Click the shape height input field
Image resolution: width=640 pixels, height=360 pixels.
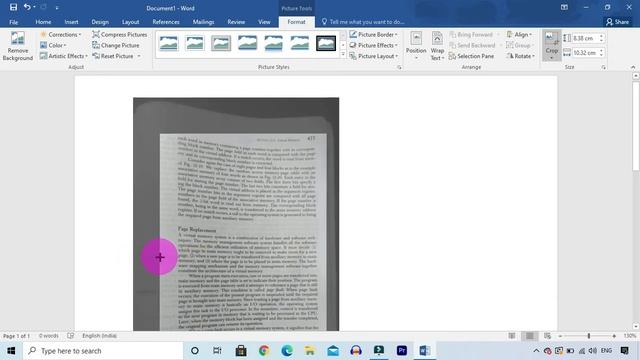585,38
